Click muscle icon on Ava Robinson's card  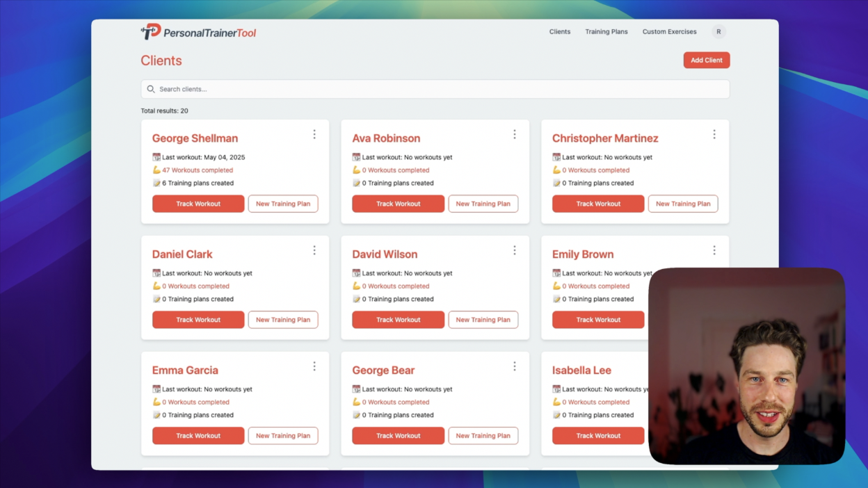point(356,170)
